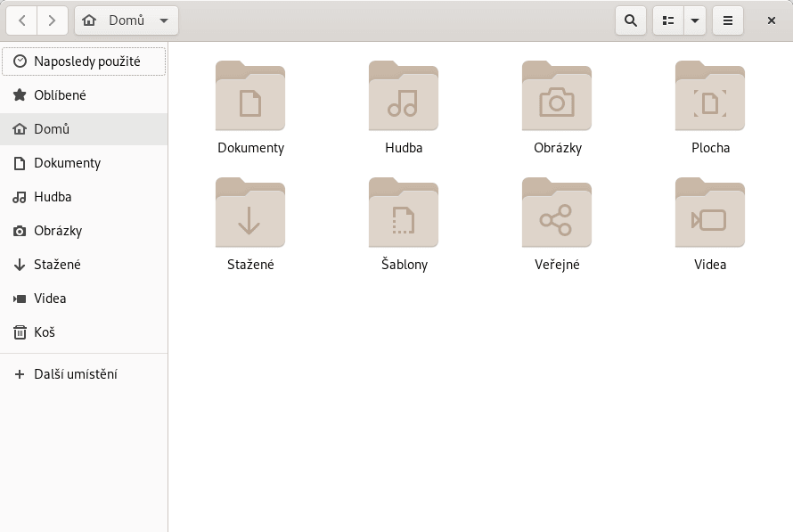Open Stažené from the sidebar
Image resolution: width=793 pixels, height=532 pixels.
84,265
